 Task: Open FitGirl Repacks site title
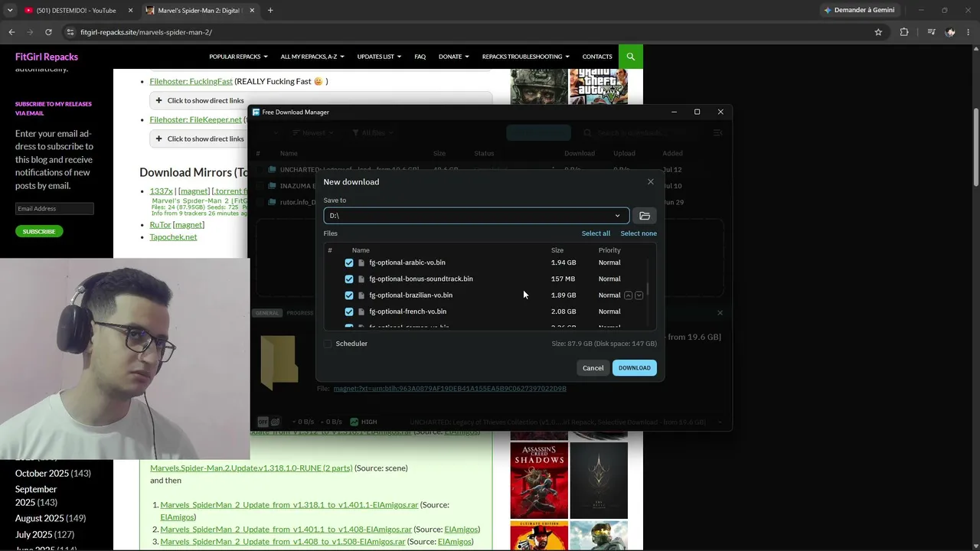click(47, 57)
